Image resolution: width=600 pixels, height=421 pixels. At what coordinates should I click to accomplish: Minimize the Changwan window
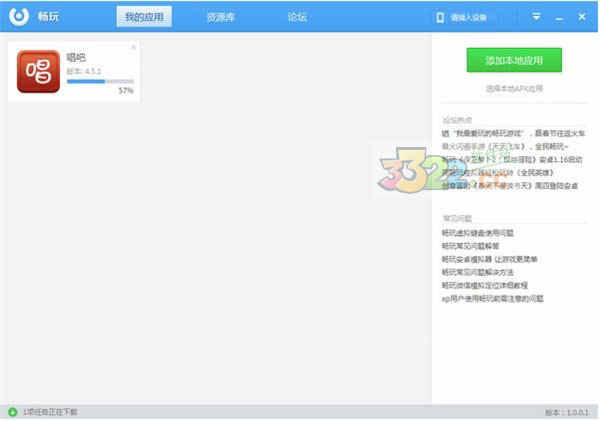(x=559, y=18)
